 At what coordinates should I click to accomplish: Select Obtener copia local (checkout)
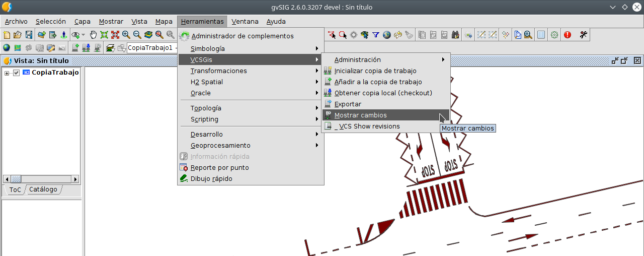386,93
